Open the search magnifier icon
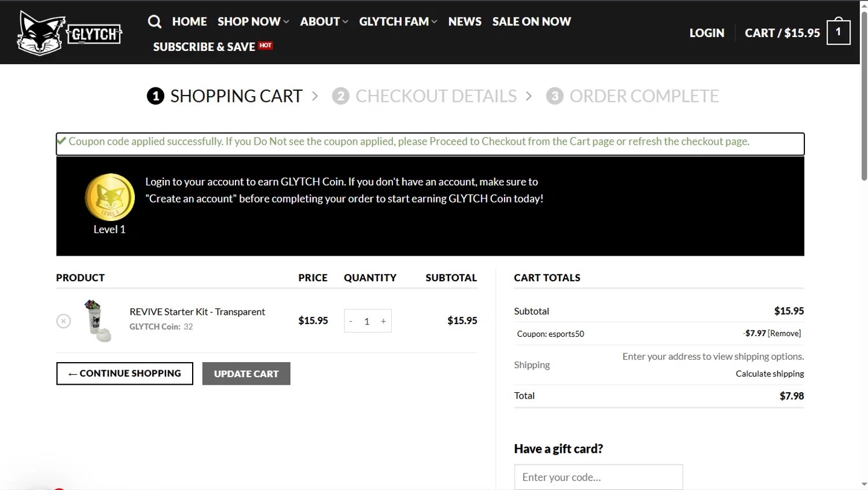The height and width of the screenshot is (490, 868). coord(155,22)
